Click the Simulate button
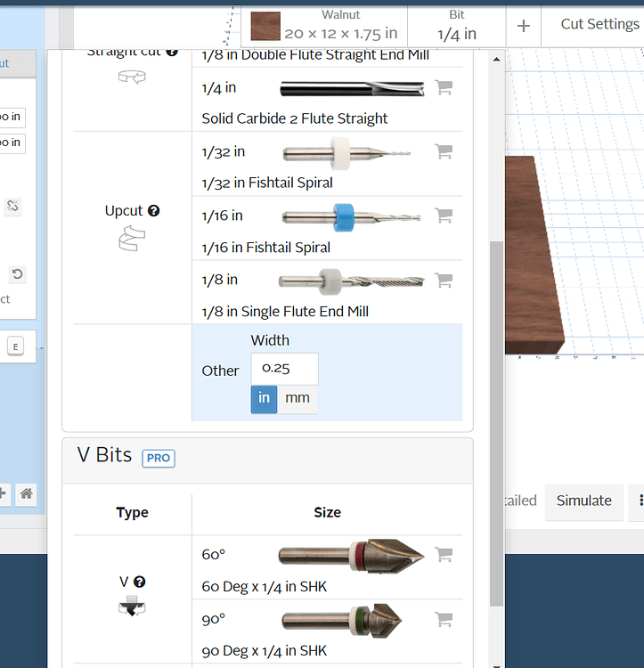644x668 pixels. coord(584,501)
